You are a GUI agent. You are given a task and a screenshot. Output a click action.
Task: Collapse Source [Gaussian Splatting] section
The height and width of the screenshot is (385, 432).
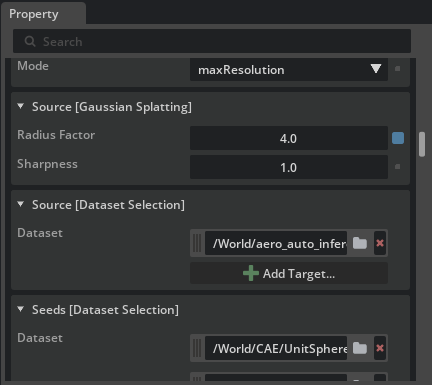click(x=21, y=106)
